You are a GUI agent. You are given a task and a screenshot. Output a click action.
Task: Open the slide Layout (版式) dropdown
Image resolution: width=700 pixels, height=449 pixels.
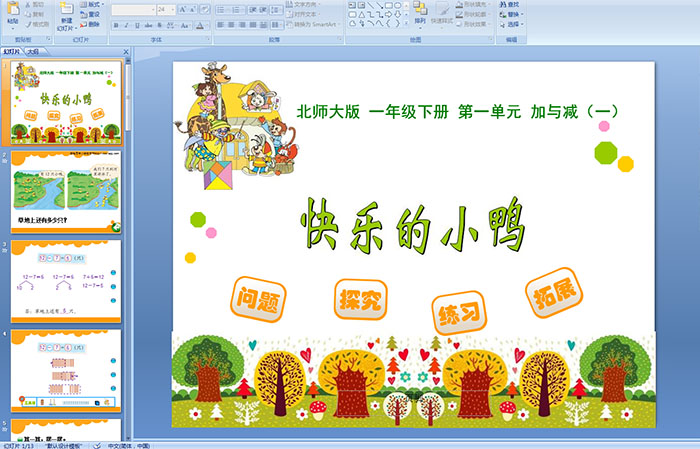pyautogui.click(x=92, y=4)
